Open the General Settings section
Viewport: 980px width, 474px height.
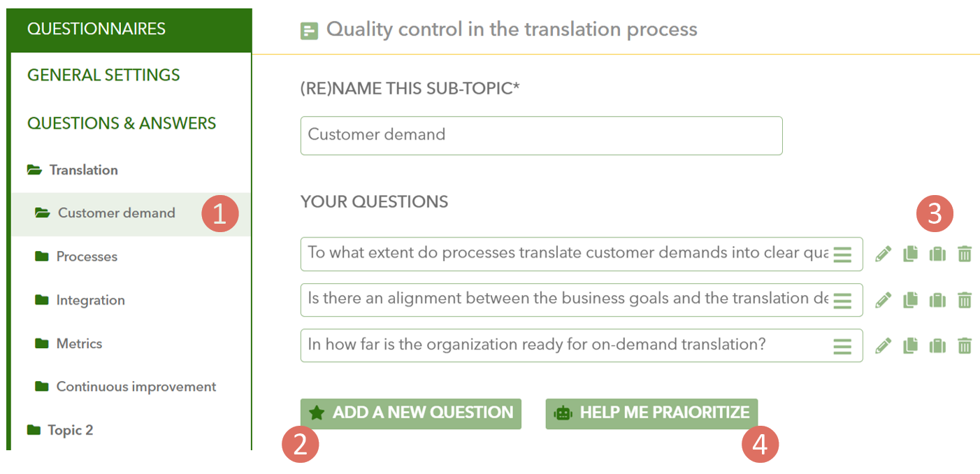[103, 75]
